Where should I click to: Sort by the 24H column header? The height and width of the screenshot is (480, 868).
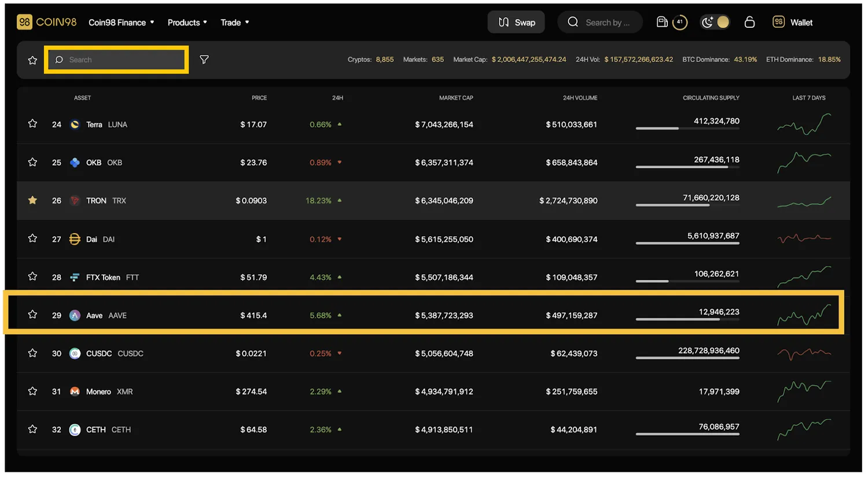(x=337, y=98)
